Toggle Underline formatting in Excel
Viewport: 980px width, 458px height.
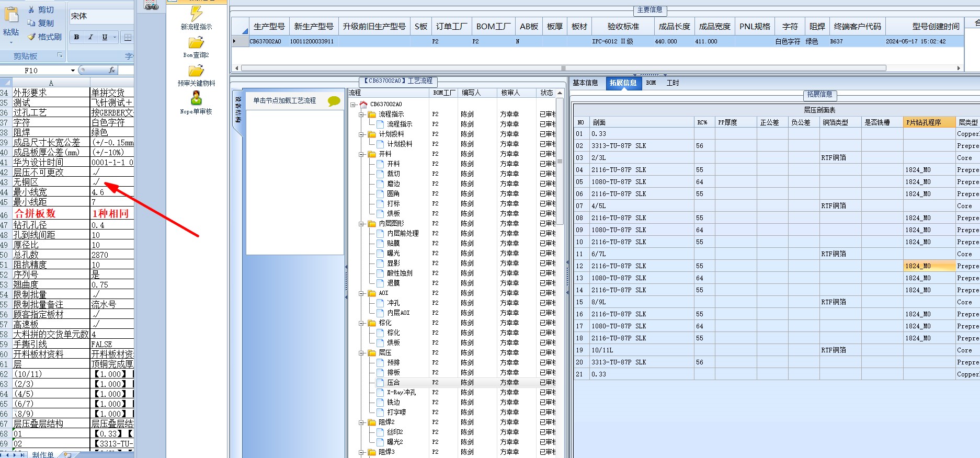click(105, 37)
